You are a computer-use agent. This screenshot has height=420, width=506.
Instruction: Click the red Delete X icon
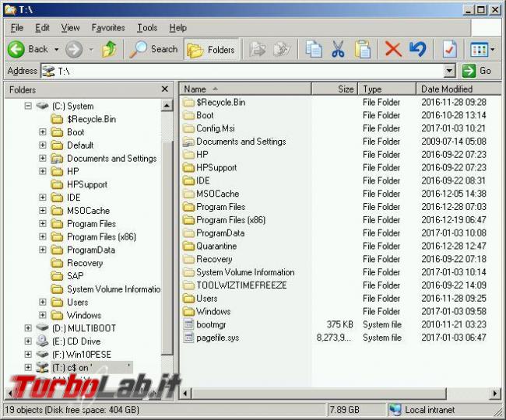[393, 49]
